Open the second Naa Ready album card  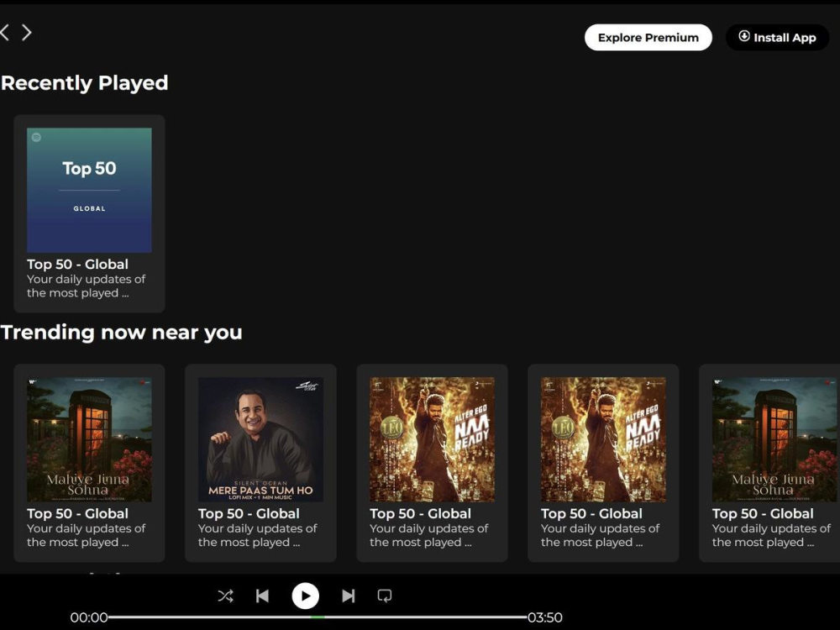click(x=603, y=463)
